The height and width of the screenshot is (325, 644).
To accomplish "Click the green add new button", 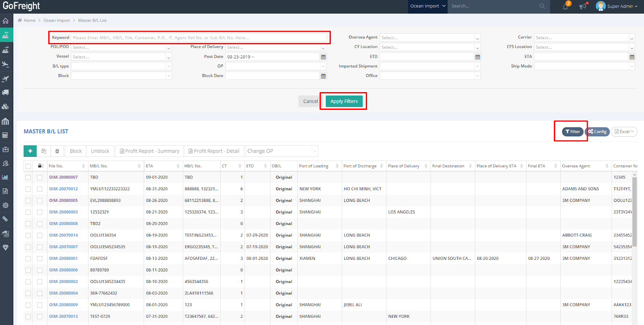I will pyautogui.click(x=30, y=151).
